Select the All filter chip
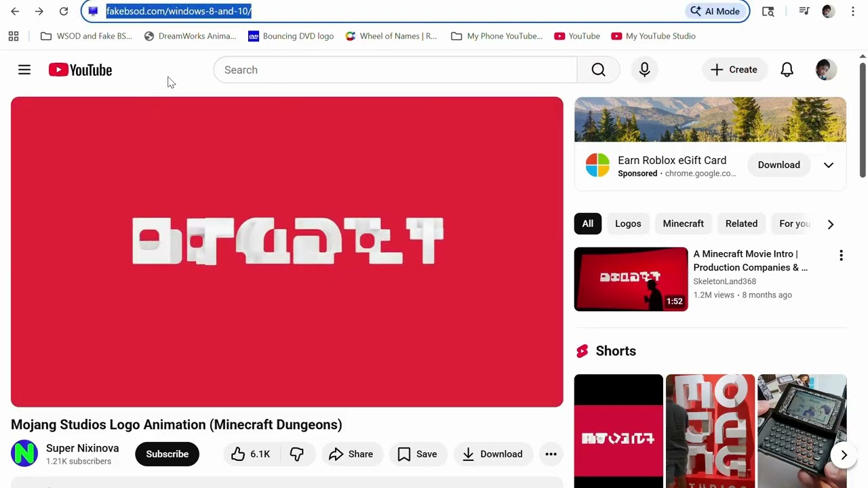Screen dimensions: 868x488 587,224
